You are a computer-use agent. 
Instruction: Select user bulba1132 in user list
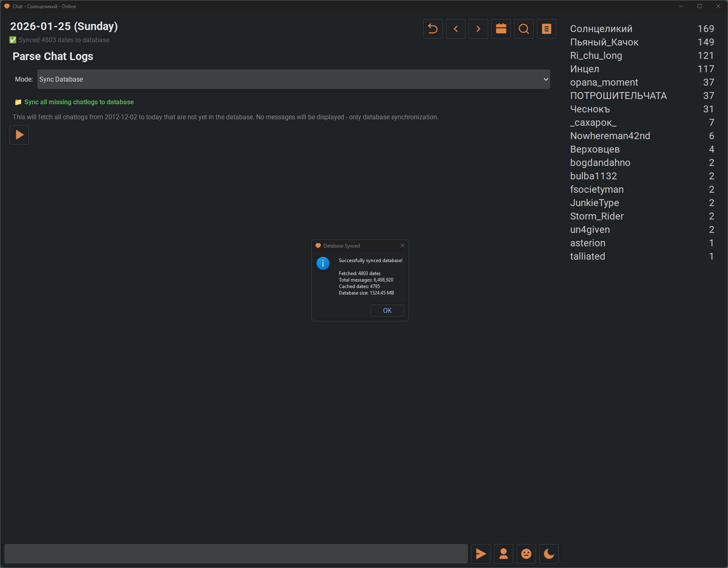click(593, 176)
